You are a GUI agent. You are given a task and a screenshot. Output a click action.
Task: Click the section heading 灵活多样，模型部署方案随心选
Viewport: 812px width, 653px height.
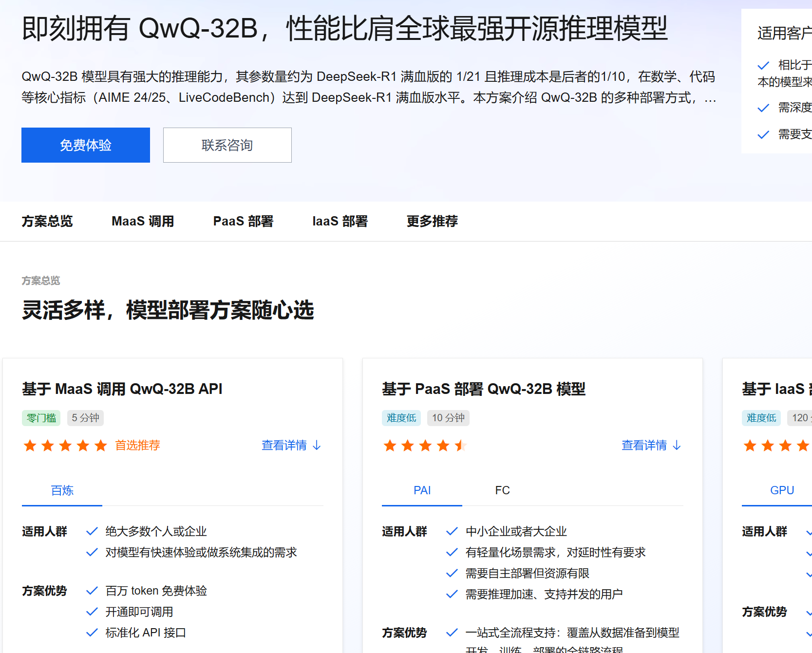168,310
